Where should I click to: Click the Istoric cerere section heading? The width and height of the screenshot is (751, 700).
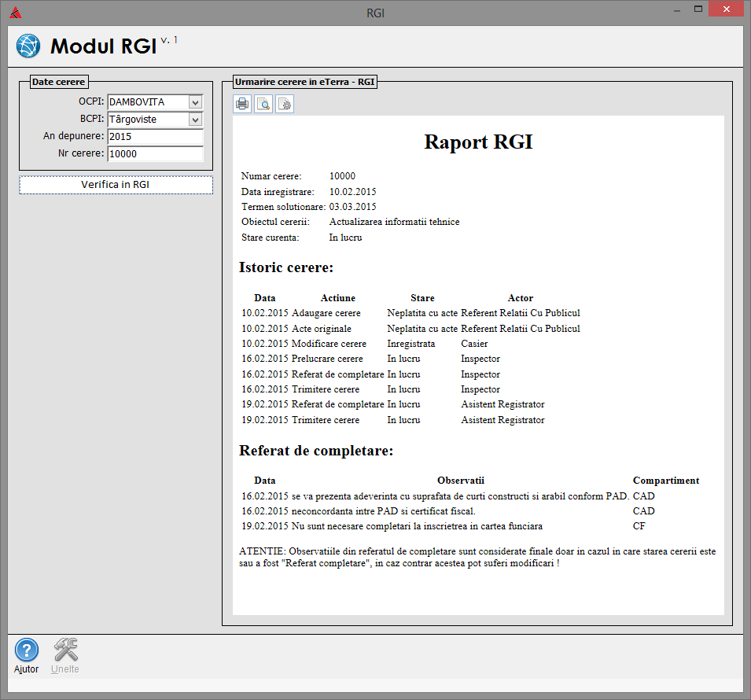point(286,267)
